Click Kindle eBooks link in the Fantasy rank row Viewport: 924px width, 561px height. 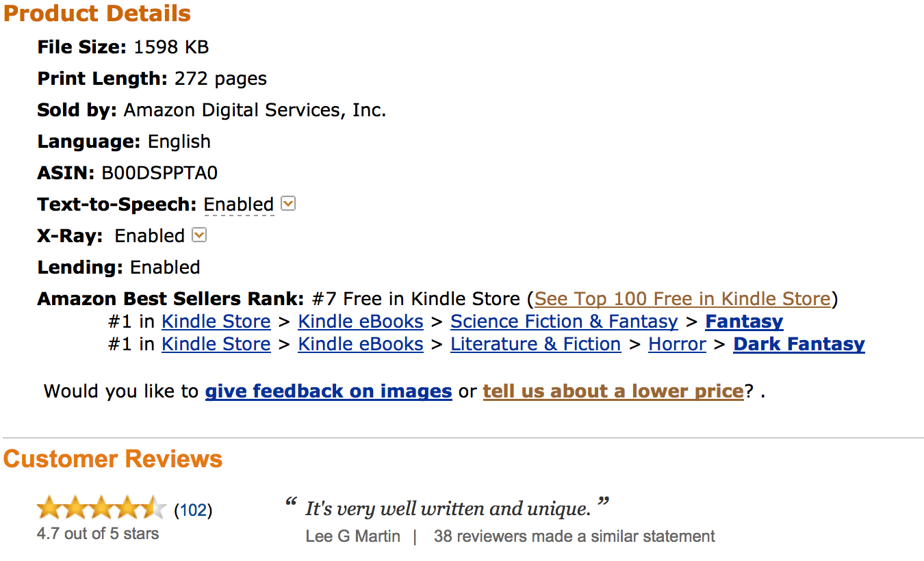pos(361,322)
